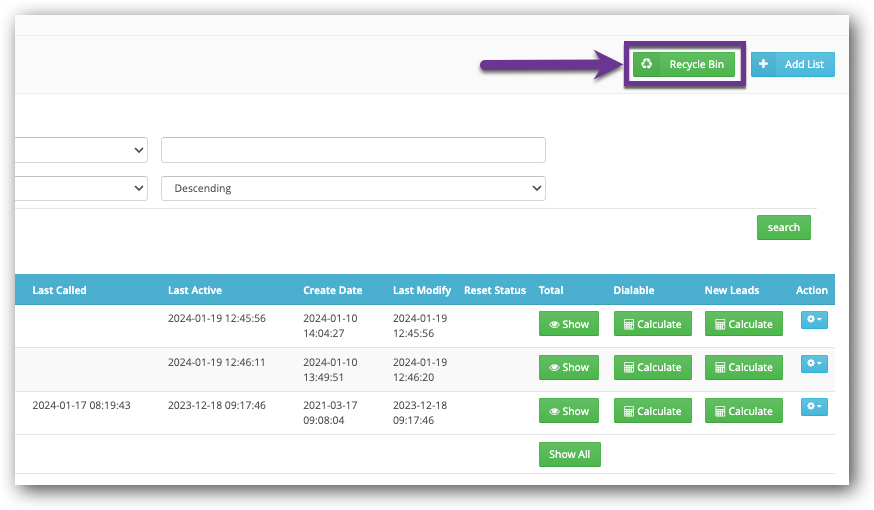Viewport: 874px width, 510px height.
Task: Click the empty search text field
Action: tap(353, 150)
